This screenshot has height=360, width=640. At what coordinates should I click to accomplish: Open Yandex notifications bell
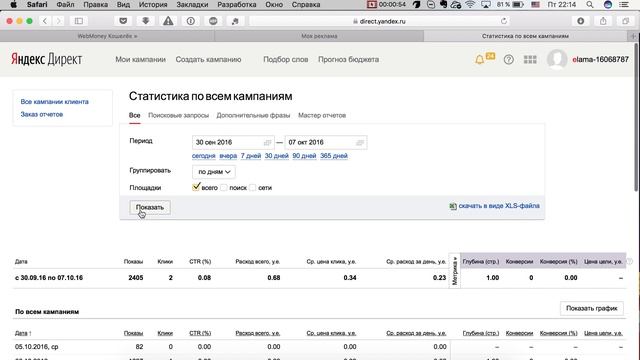(x=479, y=60)
